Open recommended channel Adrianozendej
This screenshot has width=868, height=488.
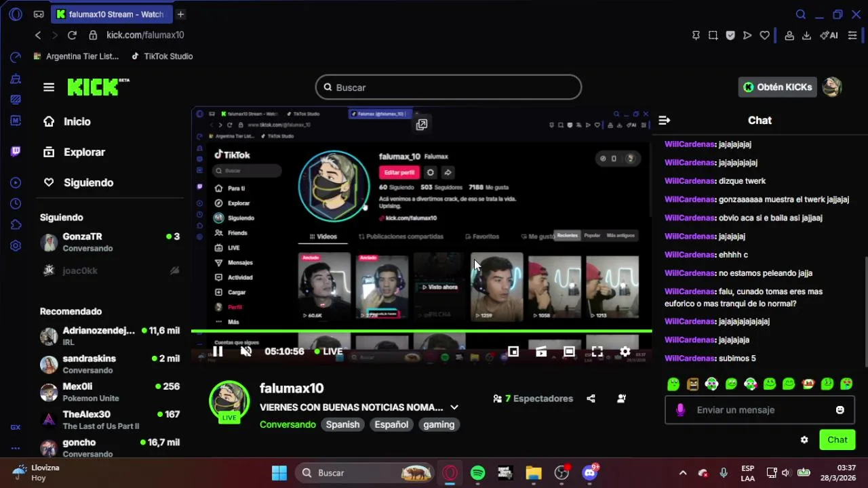point(110,335)
